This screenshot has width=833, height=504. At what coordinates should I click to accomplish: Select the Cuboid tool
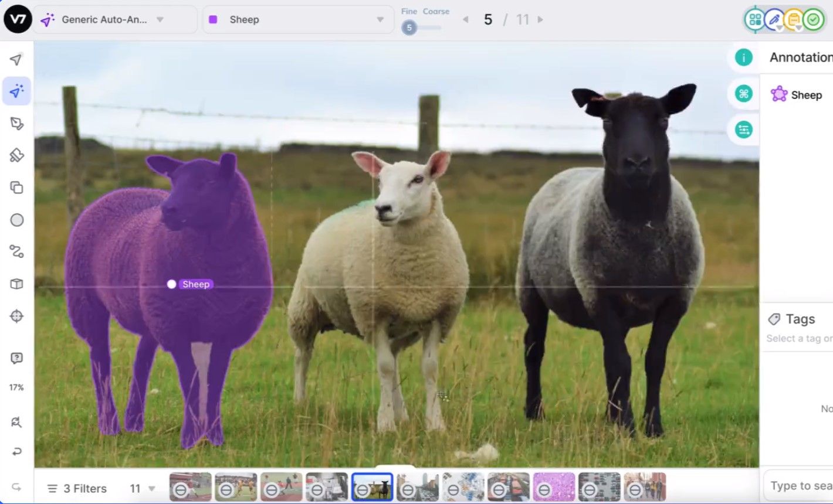pyautogui.click(x=16, y=284)
